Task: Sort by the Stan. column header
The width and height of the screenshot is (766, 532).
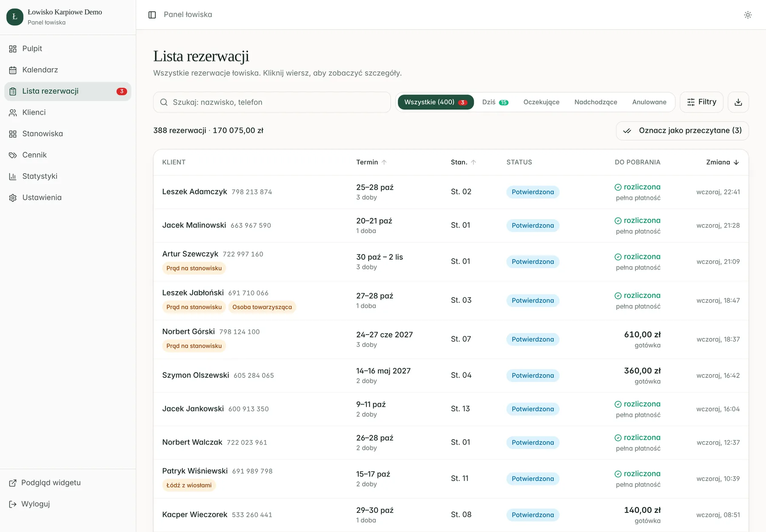Action: coord(463,162)
